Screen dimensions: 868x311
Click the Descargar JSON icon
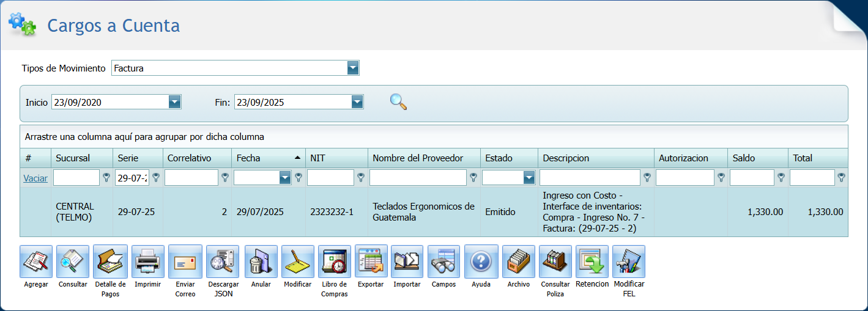pyautogui.click(x=223, y=262)
